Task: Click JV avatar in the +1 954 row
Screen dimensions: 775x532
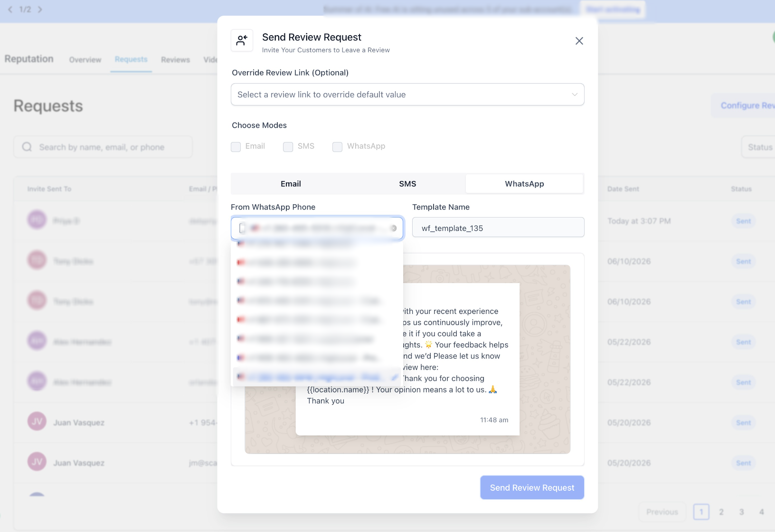Action: point(37,421)
